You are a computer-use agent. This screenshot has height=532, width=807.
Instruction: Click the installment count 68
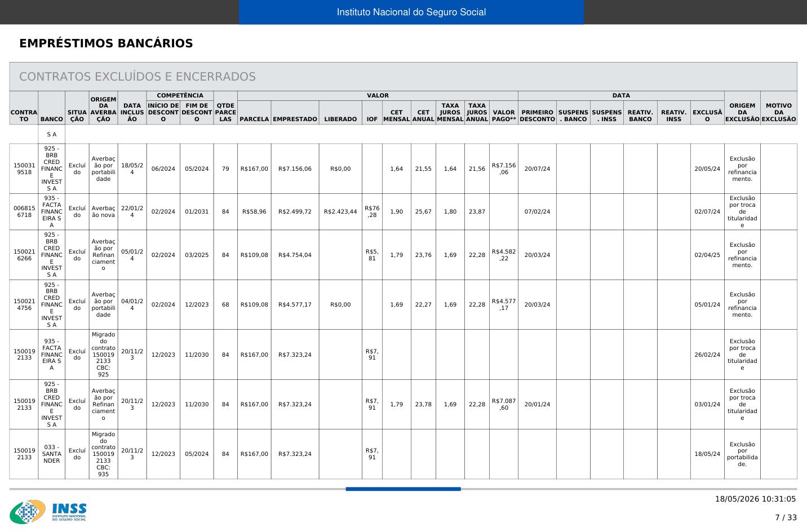coord(225,304)
